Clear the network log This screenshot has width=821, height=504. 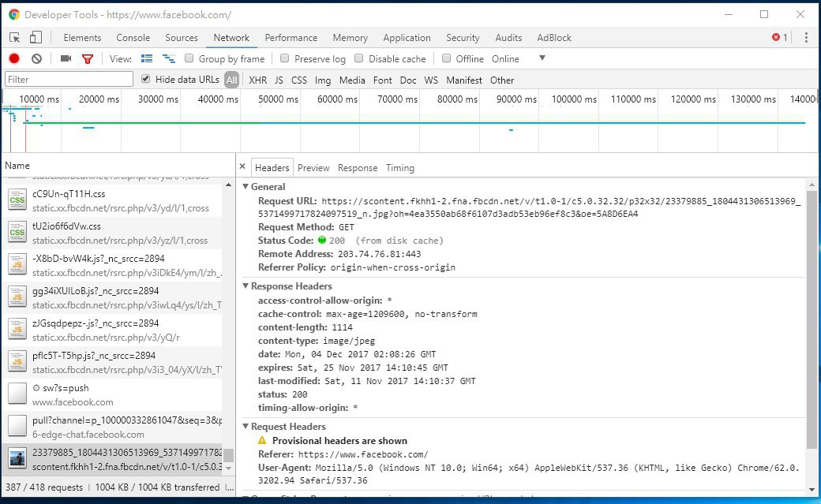(36, 59)
